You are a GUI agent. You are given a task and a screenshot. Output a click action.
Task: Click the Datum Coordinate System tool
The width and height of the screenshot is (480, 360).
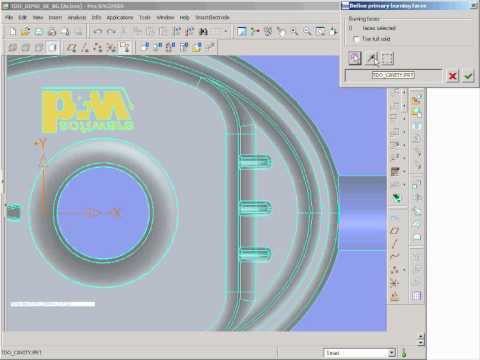pyautogui.click(x=394, y=283)
